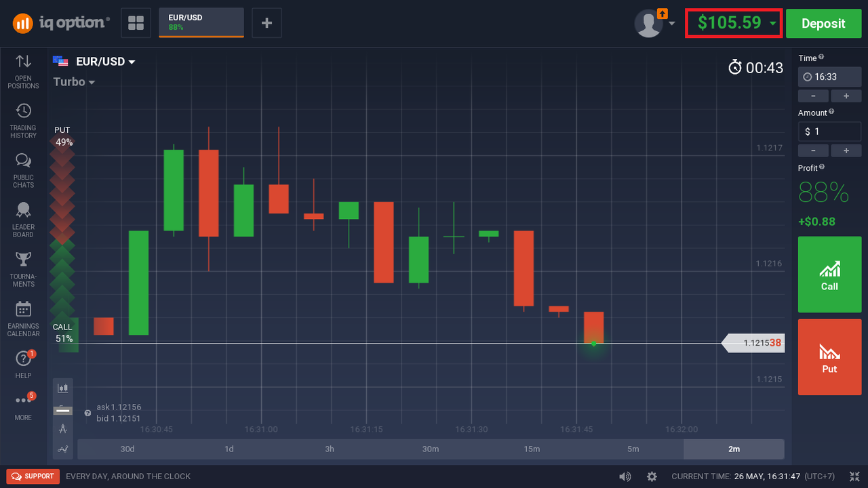Click current price label 1.121538
The image size is (868, 488).
753,343
